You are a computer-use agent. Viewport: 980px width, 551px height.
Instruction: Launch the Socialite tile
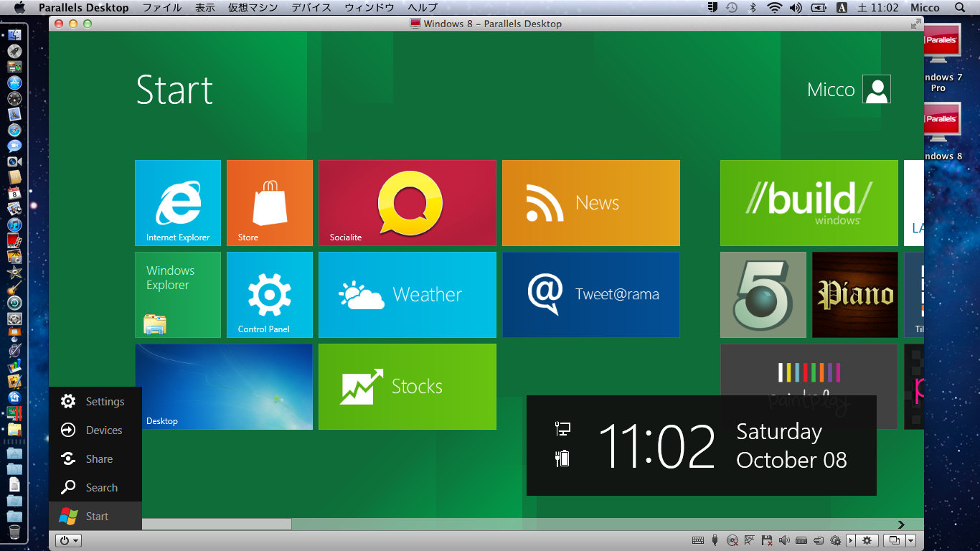(x=407, y=203)
